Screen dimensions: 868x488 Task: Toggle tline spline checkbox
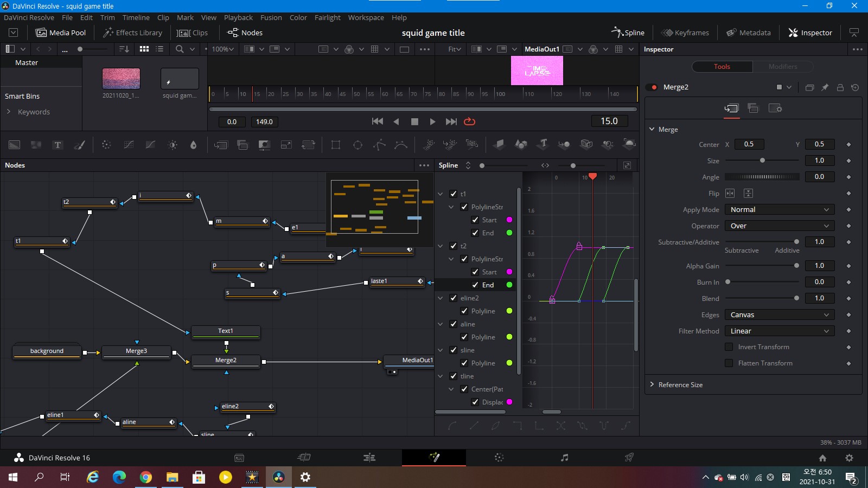pos(454,376)
